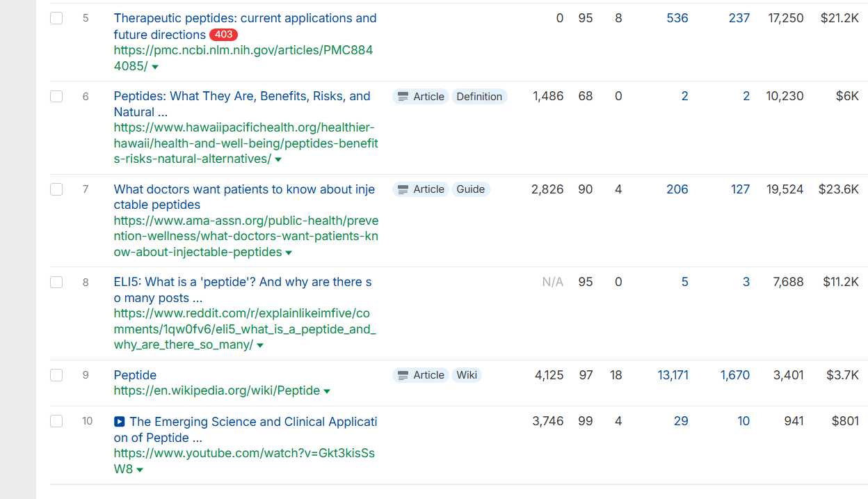Open 'Peptides: What They Are, Benefits' title
The width and height of the screenshot is (868, 499).
click(x=242, y=104)
